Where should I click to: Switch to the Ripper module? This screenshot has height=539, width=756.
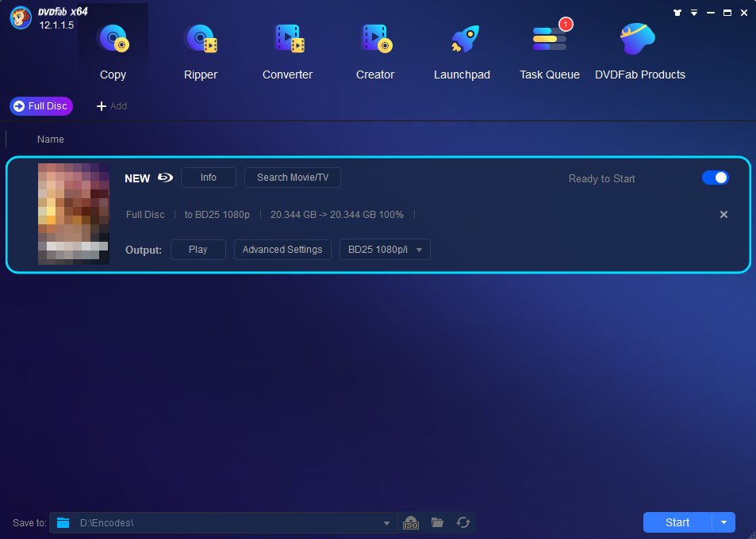[201, 52]
